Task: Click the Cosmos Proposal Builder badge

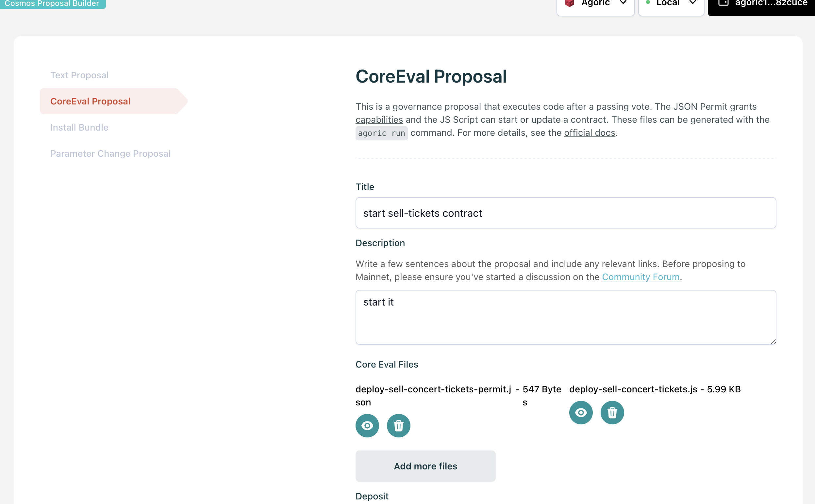Action: pyautogui.click(x=52, y=4)
